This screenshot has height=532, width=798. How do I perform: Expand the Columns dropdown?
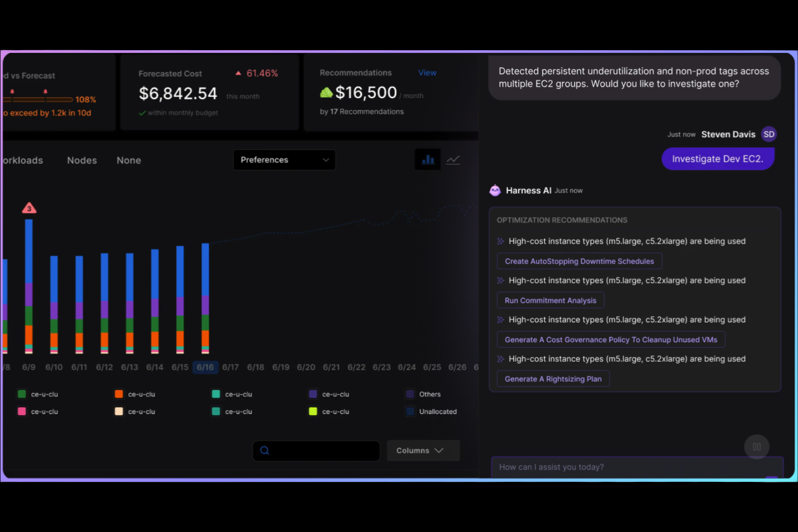(x=423, y=450)
